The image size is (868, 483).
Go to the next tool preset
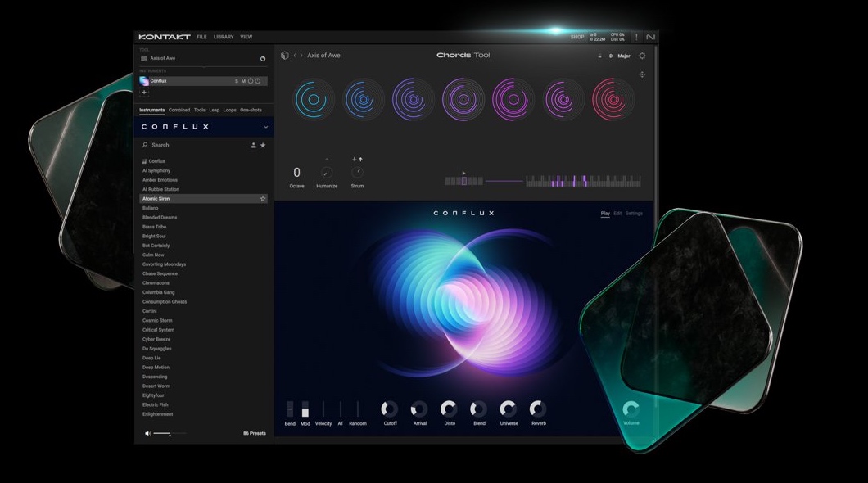click(x=301, y=56)
